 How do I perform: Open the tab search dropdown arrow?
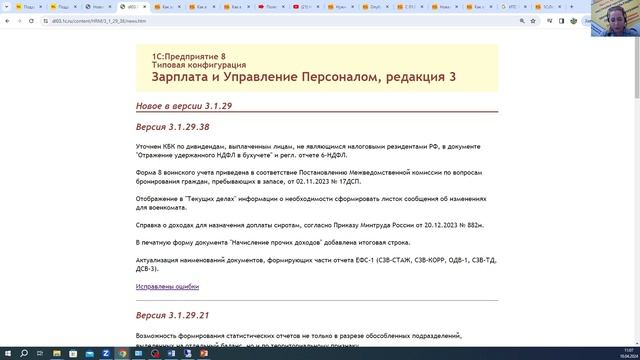point(6,7)
